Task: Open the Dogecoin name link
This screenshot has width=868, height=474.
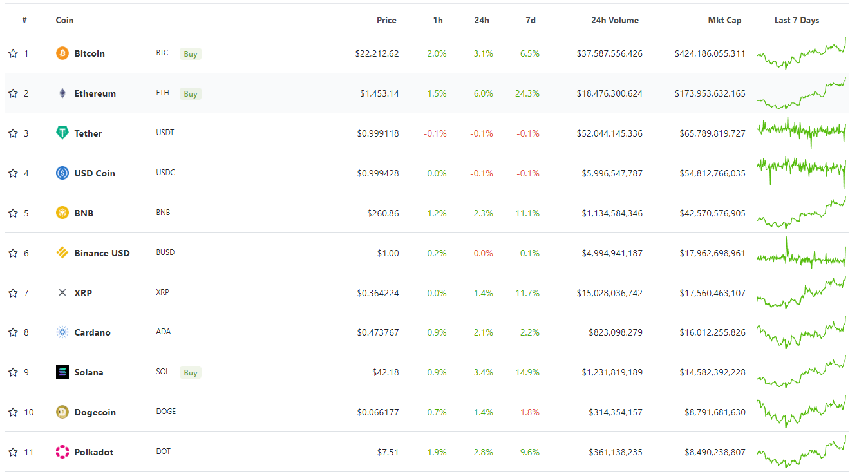Action: [x=95, y=412]
